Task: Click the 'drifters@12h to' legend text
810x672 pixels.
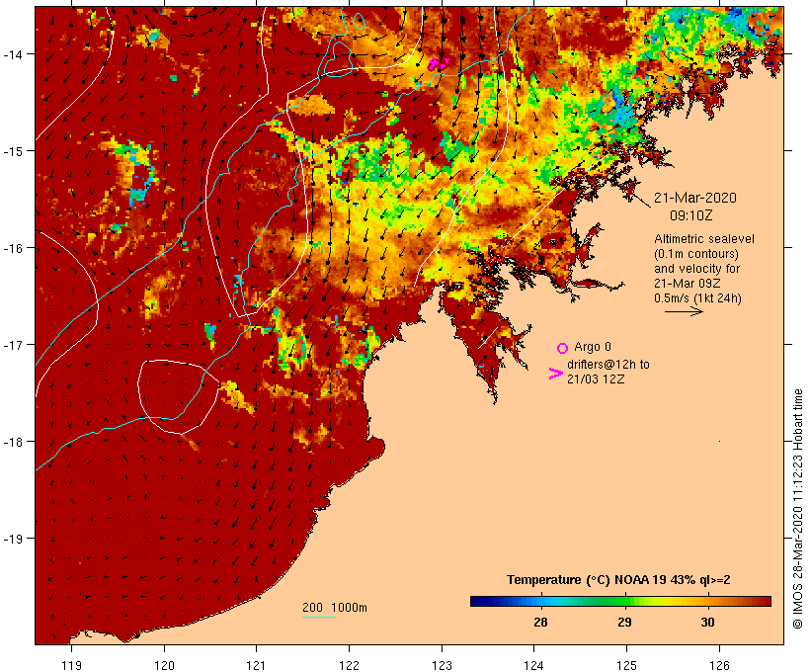Action: (608, 364)
